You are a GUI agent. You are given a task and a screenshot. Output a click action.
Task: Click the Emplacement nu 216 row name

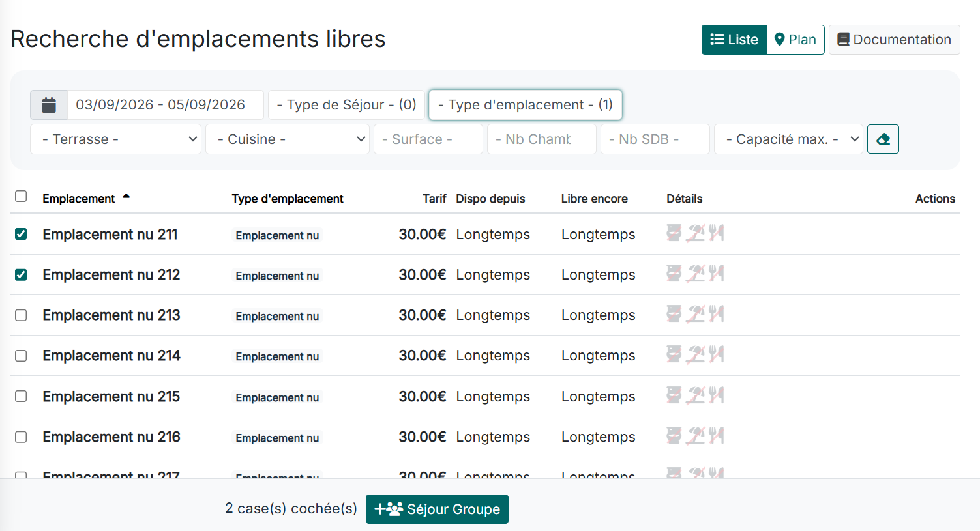[x=111, y=437]
